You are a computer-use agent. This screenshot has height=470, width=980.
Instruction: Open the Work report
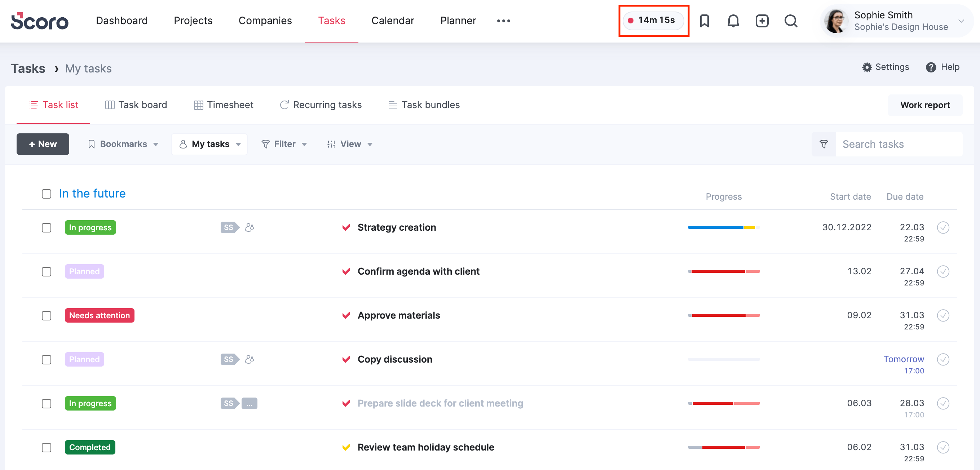coord(925,105)
